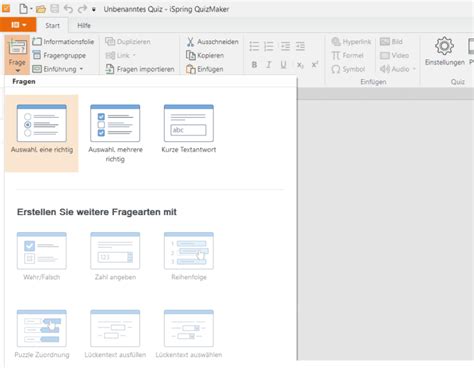This screenshot has height=368, width=474.
Task: Select 'Auswahl, eine richtig' question type
Action: point(42,133)
